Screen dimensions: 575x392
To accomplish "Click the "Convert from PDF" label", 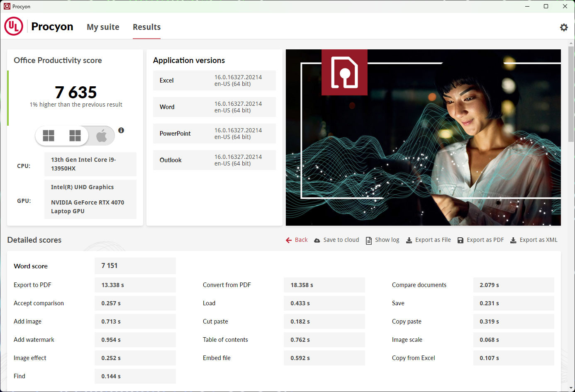I will [x=227, y=285].
